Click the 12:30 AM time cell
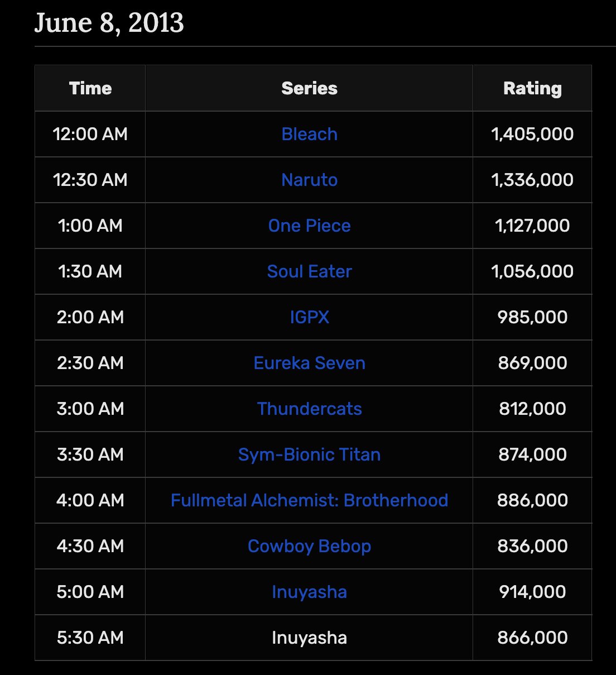This screenshot has height=675, width=616. [90, 180]
